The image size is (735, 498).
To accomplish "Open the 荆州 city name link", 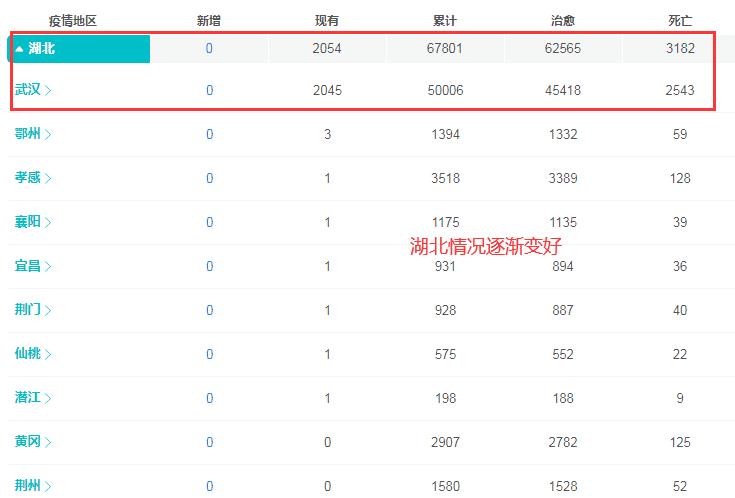I will (x=28, y=486).
